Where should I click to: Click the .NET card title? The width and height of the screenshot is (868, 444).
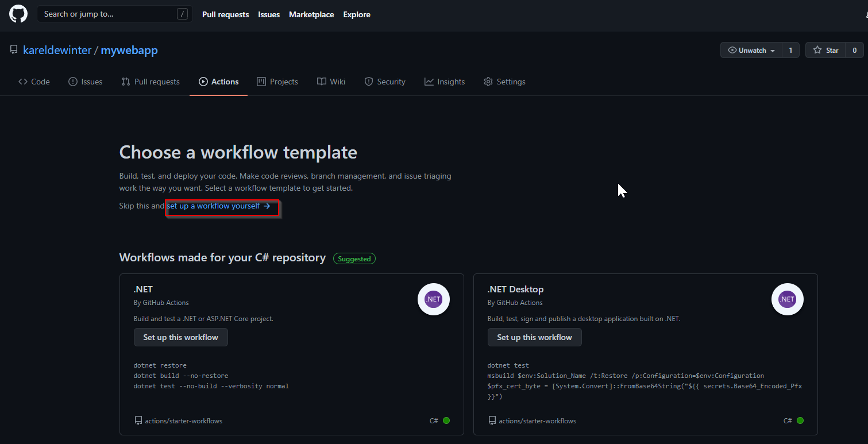143,289
